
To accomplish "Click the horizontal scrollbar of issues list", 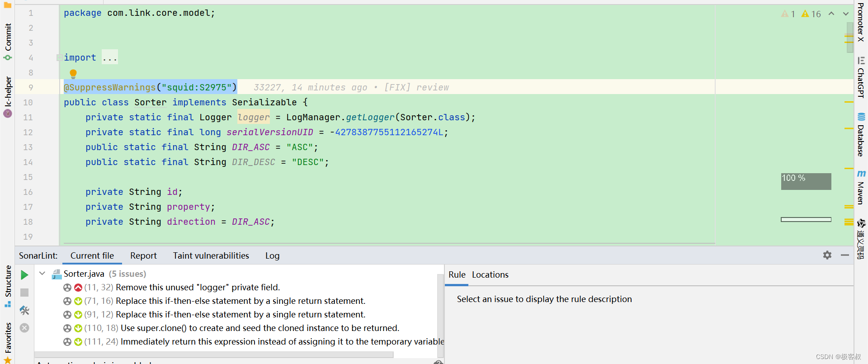I will 214,355.
